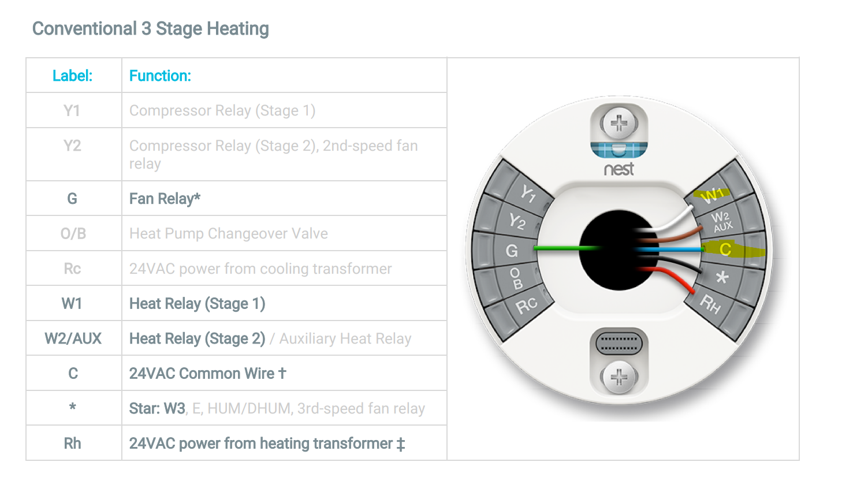Viewport: 868px width, 488px height.
Task: Click the display connector port
Action: pos(619,344)
